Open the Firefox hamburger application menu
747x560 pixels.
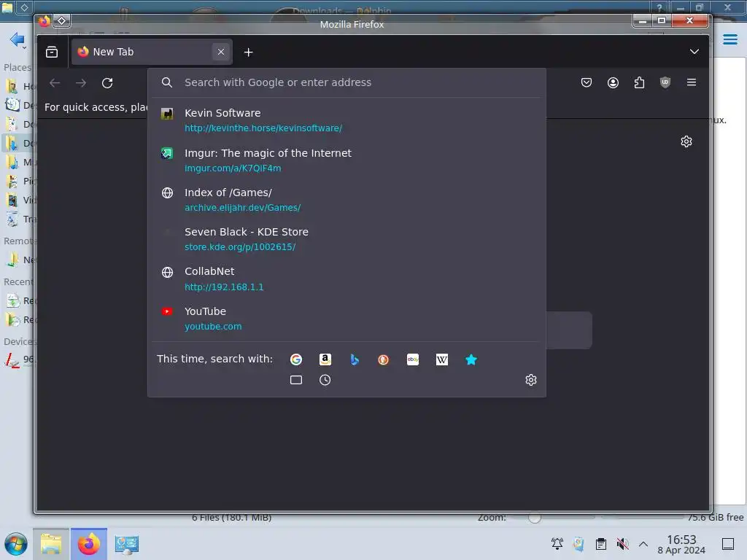(x=692, y=82)
